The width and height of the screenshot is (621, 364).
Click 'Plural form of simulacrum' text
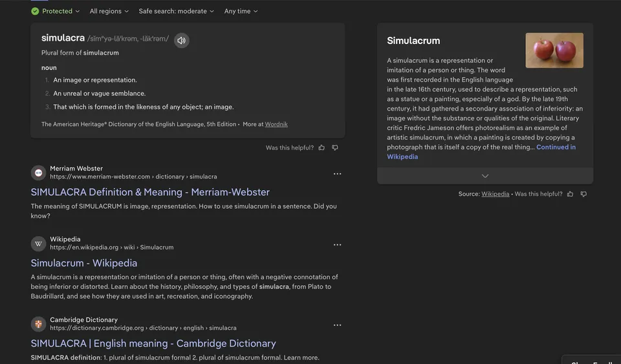point(80,52)
